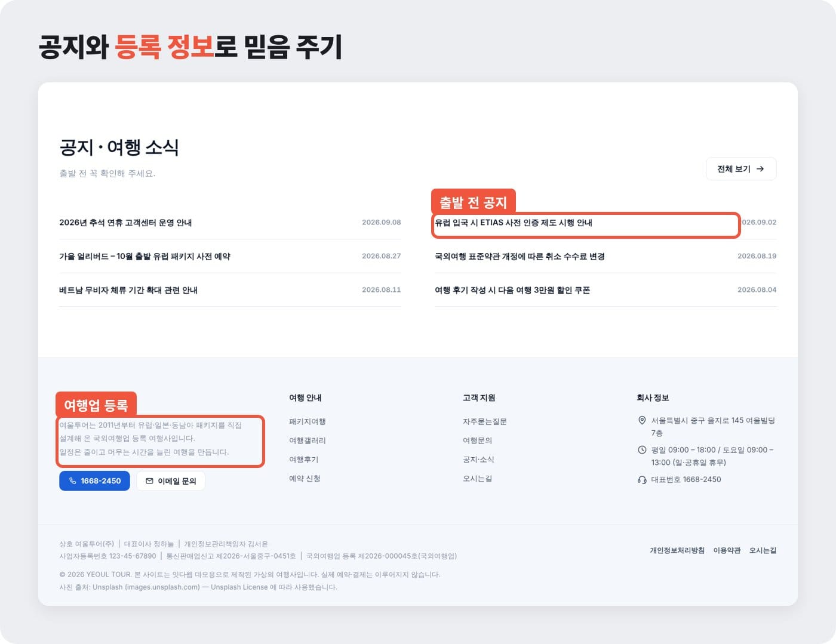The image size is (836, 644).
Task: Click the 사진 출처: Unsplash credit line
Action: [x=198, y=587]
